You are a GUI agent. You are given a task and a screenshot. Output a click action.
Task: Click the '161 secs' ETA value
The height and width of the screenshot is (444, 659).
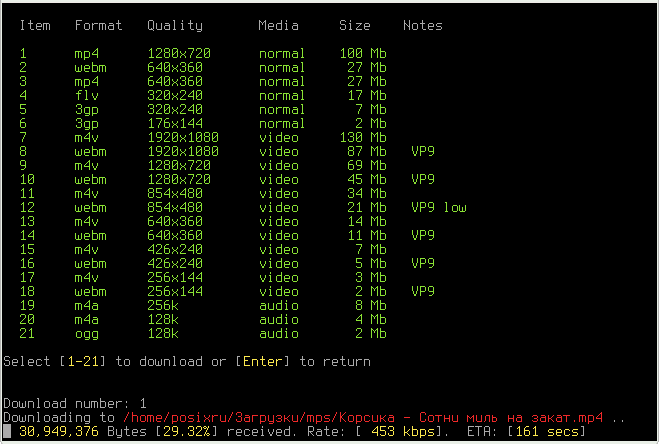point(546,431)
